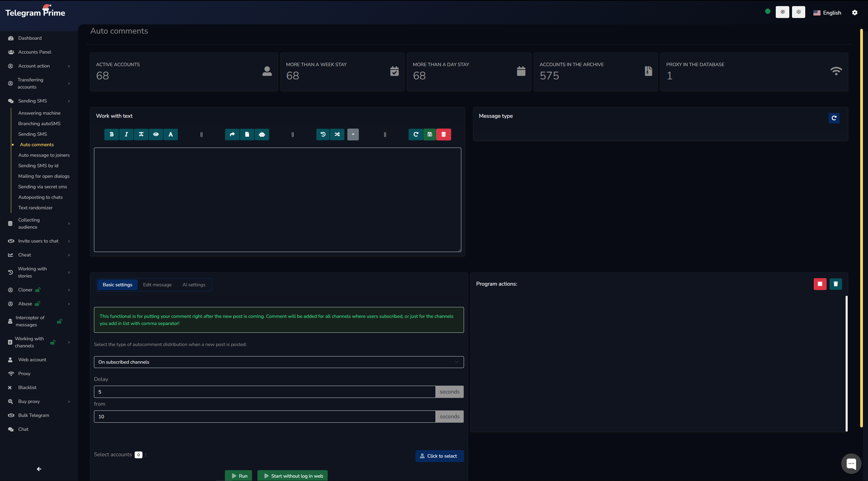Click the green save icon in text toolbar
Viewport: 868px width, 481px height.
(430, 134)
